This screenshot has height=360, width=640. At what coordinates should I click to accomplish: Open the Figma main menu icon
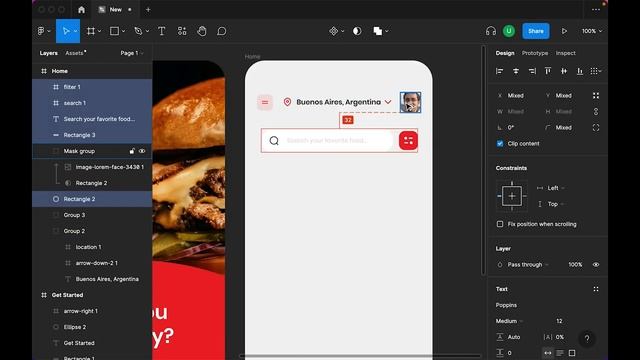(41, 31)
